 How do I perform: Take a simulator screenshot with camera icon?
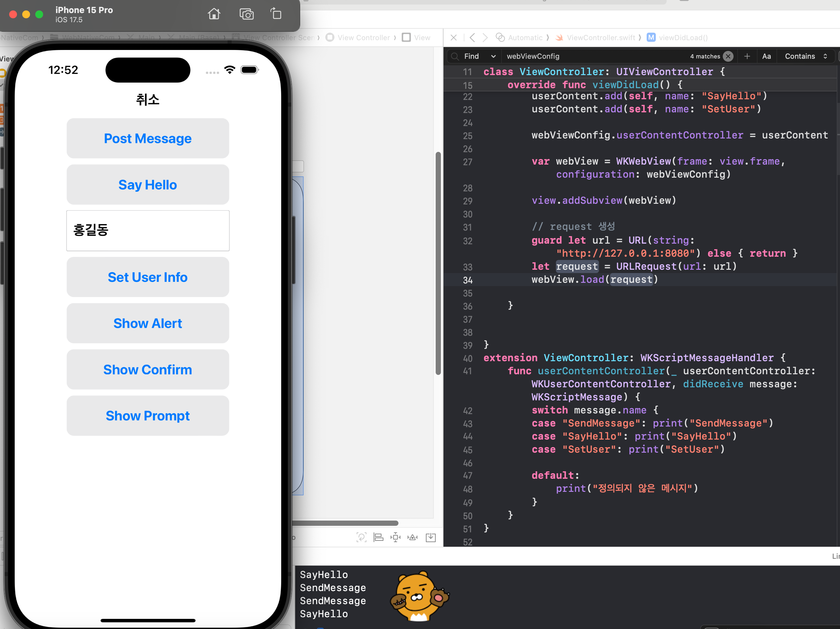pyautogui.click(x=247, y=14)
